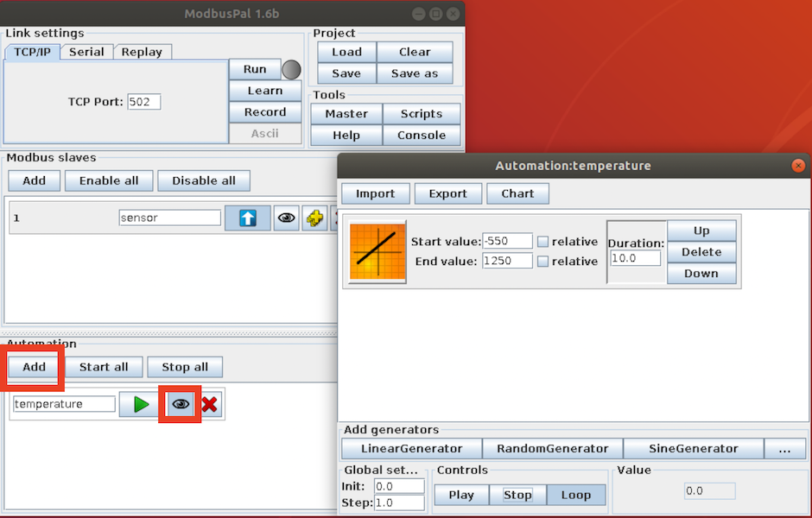Image resolution: width=812 pixels, height=518 pixels.
Task: Click the Duration input field
Action: click(x=636, y=258)
